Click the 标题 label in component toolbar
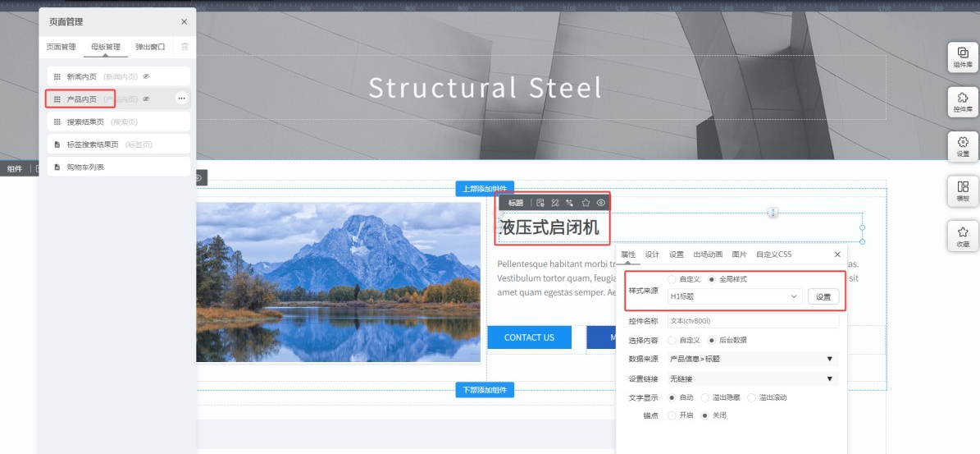Screen dimensions: 980x454 click(516, 203)
